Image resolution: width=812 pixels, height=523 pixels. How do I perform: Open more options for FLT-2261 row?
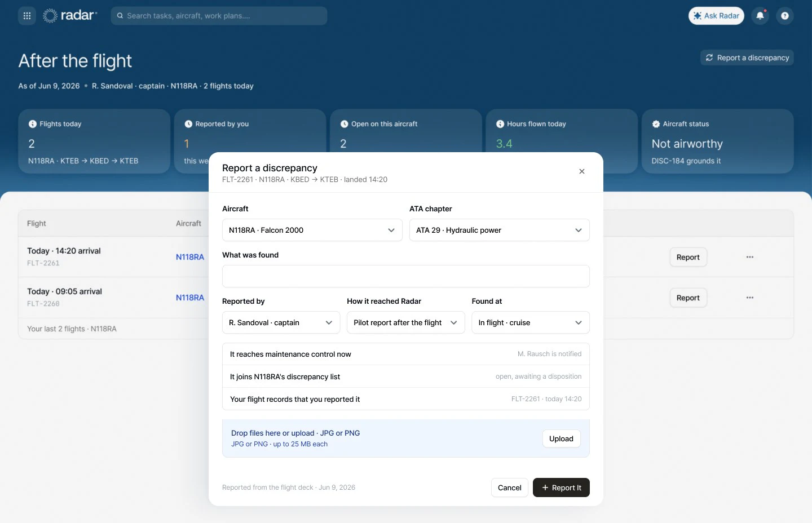click(x=750, y=257)
